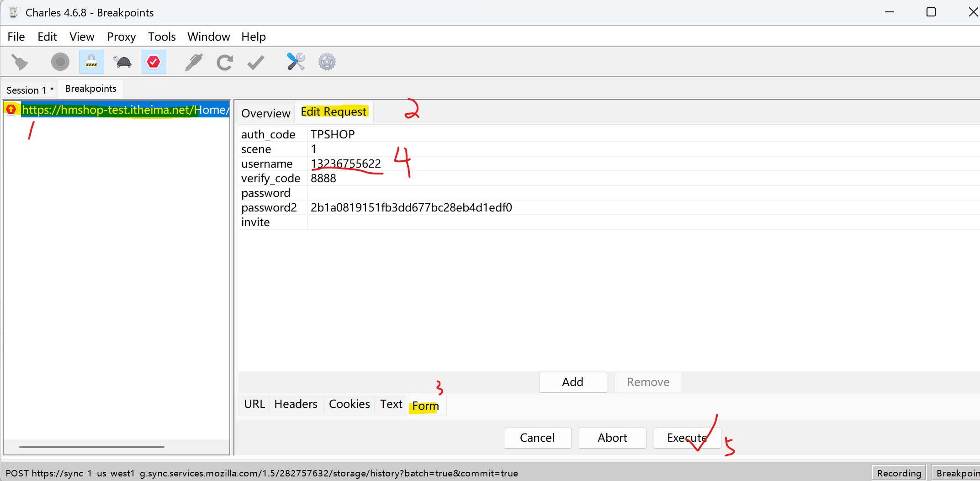Click the Clear Session broom icon
980x481 pixels.
click(20, 62)
